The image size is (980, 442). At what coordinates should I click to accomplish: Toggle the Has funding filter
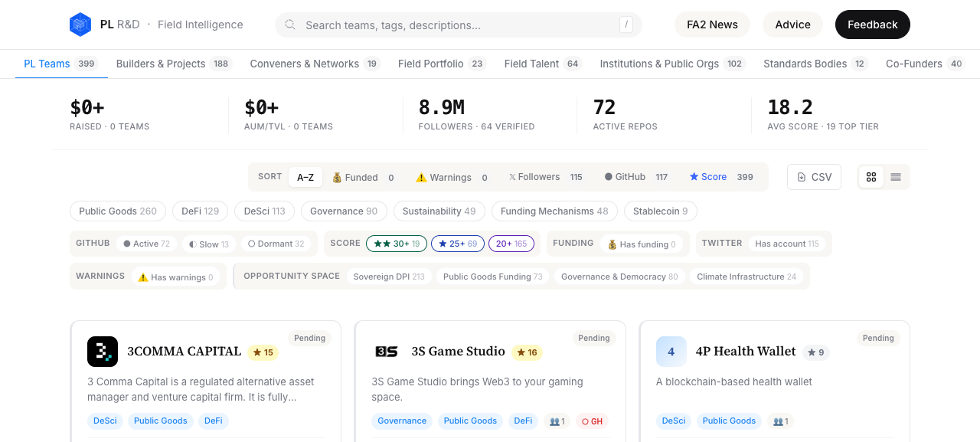coord(642,244)
